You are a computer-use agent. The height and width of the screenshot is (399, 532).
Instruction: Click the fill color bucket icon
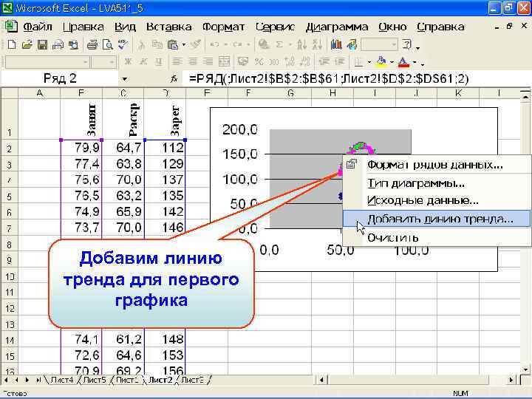point(381,61)
